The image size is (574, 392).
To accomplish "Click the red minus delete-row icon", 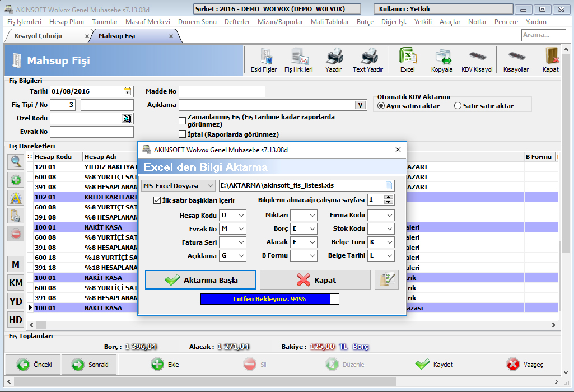I will click(x=16, y=234).
